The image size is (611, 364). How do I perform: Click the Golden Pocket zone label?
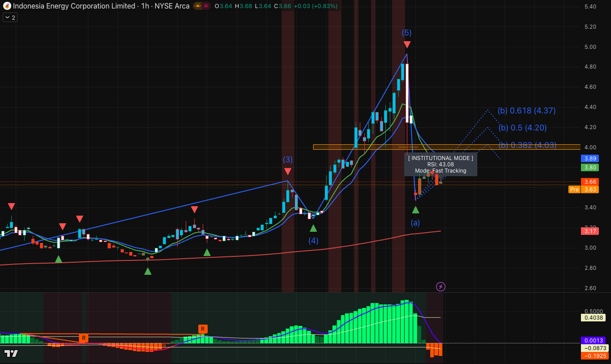coord(407,147)
